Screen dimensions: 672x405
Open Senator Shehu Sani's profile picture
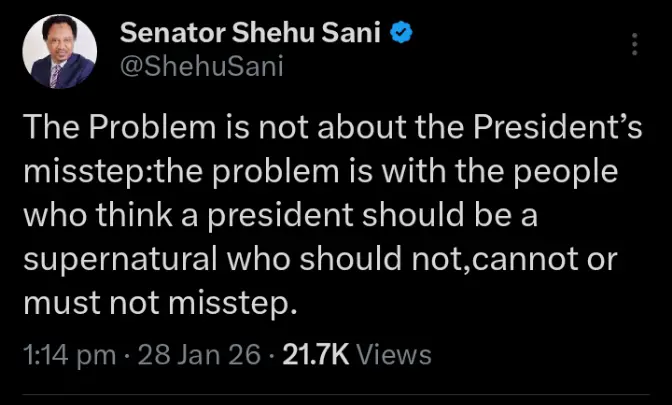pos(59,50)
